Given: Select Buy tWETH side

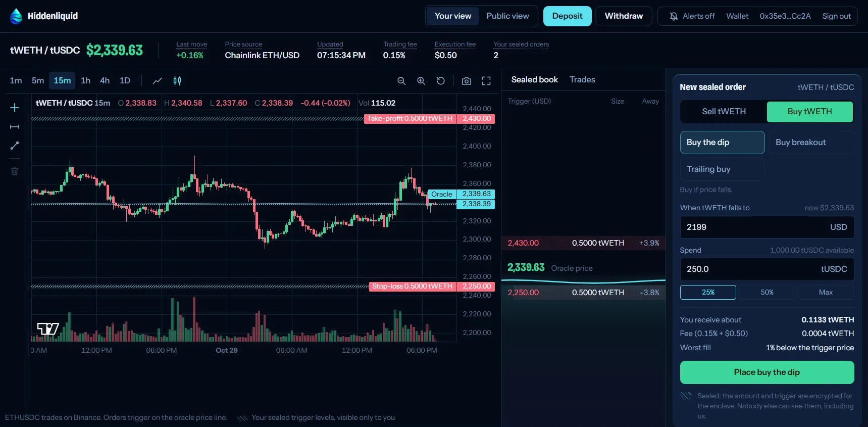Looking at the screenshot, I should pyautogui.click(x=810, y=112).
